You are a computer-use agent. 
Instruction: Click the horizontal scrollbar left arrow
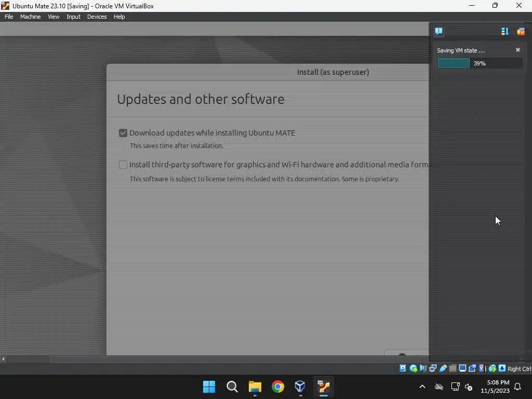pyautogui.click(x=3, y=359)
